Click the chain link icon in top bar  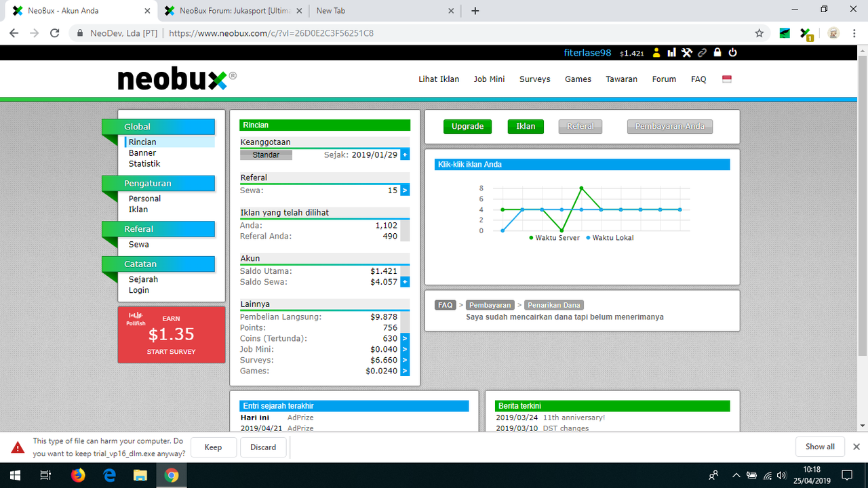click(x=702, y=53)
